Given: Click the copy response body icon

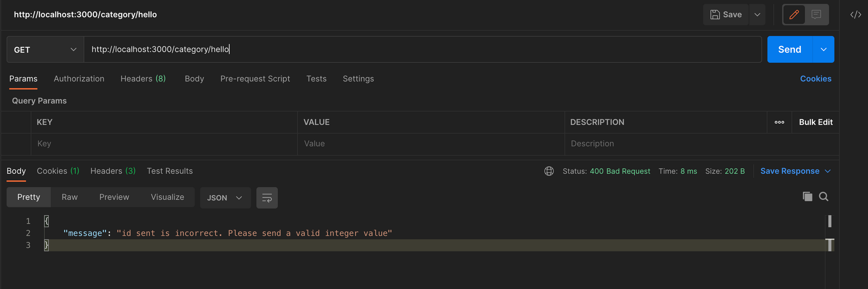Looking at the screenshot, I should pyautogui.click(x=807, y=197).
